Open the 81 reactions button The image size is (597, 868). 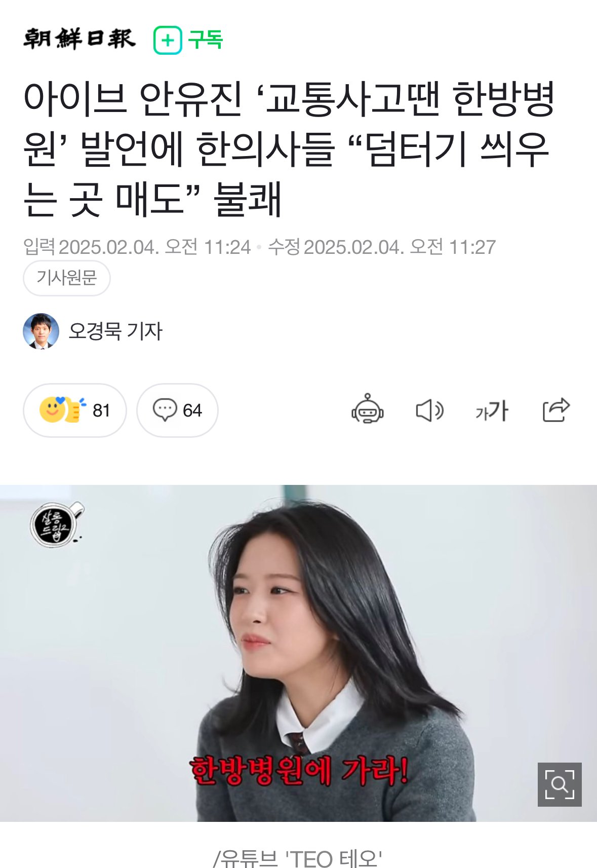[x=75, y=410]
